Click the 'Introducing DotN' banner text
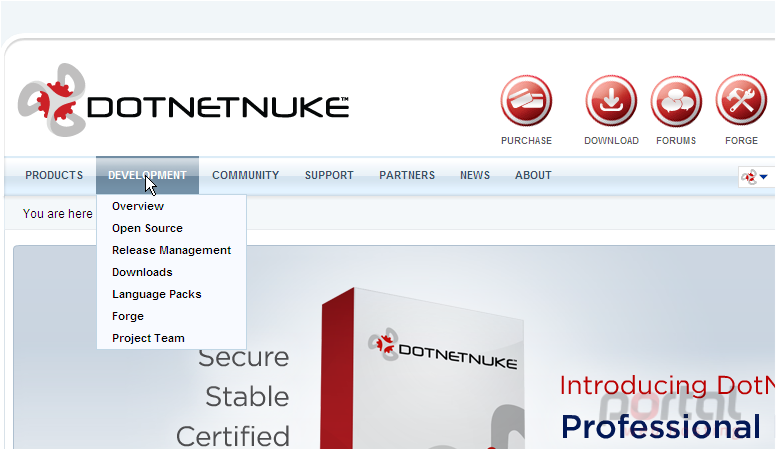Image resolution: width=776 pixels, height=450 pixels. point(667,385)
